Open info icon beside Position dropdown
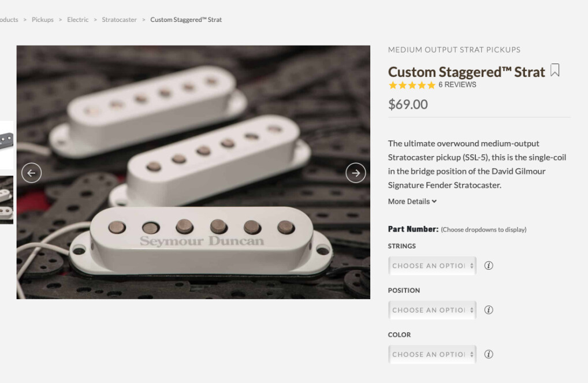This screenshot has height=383, width=588. (489, 310)
